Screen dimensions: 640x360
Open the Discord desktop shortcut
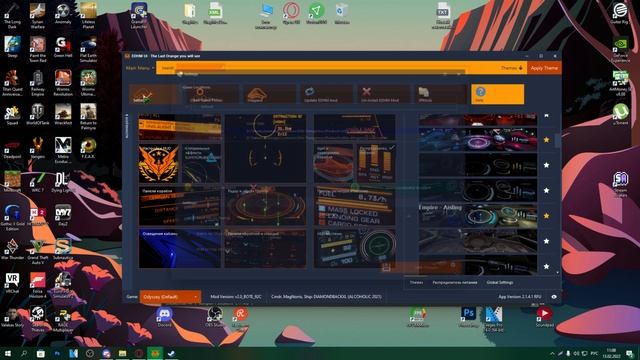164,316
